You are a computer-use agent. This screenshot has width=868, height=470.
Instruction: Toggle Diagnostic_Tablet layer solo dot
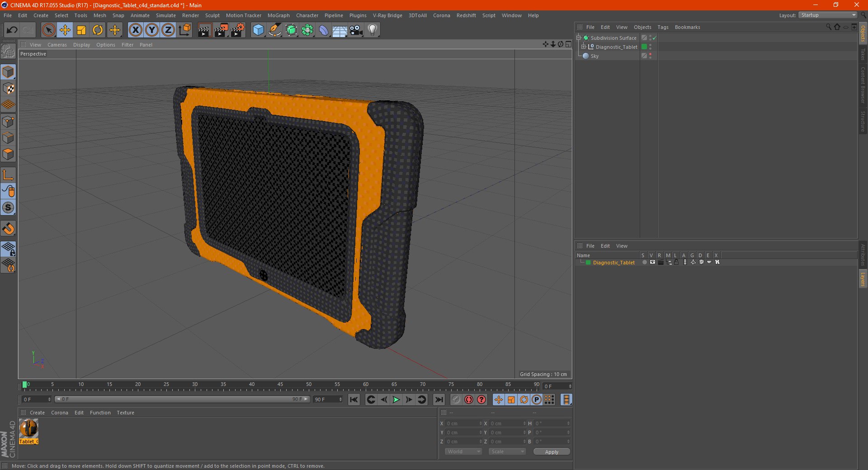[x=644, y=262]
